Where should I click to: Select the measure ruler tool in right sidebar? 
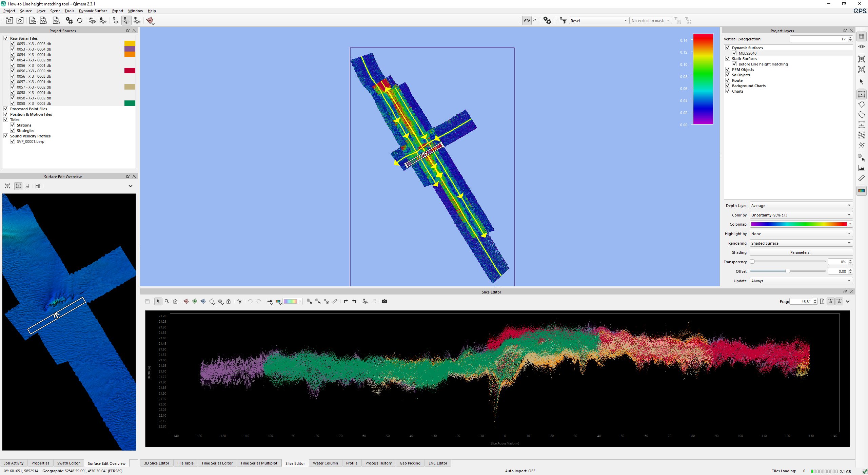(x=861, y=178)
